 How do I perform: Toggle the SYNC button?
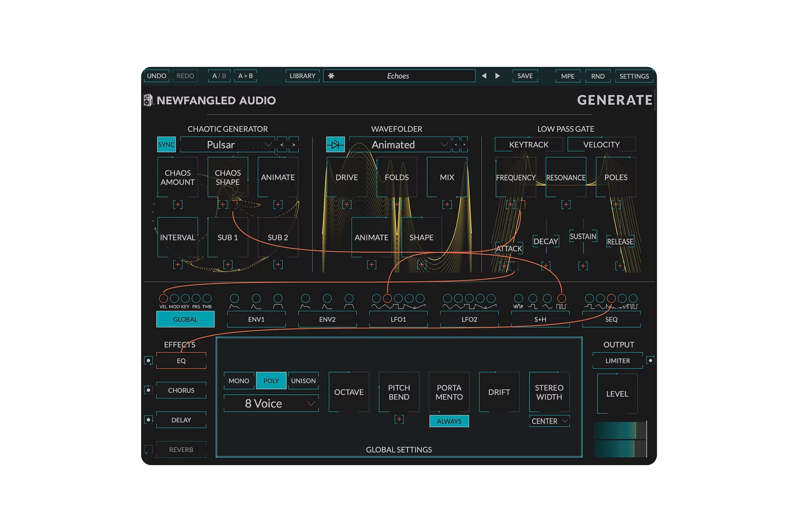pos(166,144)
